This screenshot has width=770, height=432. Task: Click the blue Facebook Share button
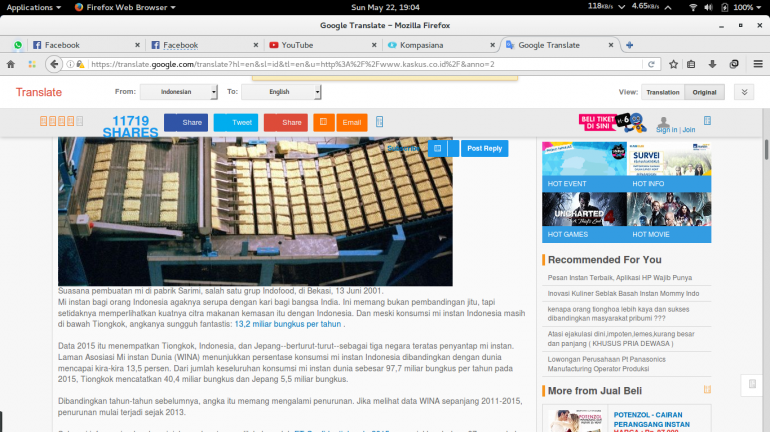point(186,122)
